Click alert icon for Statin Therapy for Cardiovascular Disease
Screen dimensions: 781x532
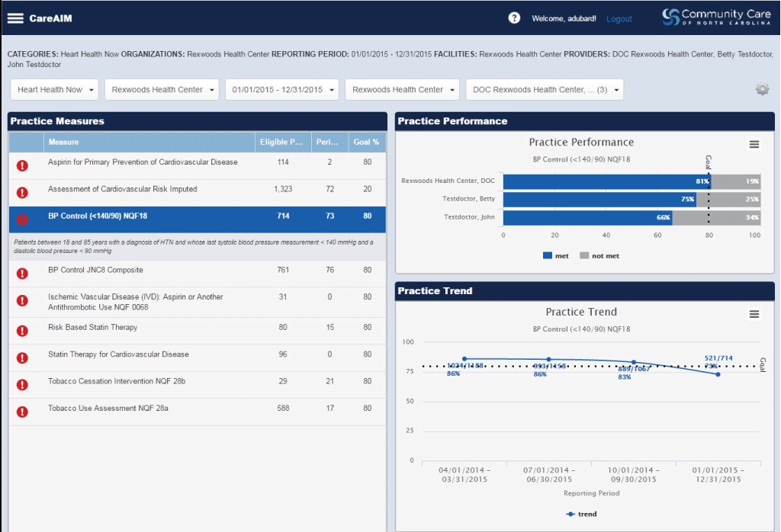tap(22, 357)
